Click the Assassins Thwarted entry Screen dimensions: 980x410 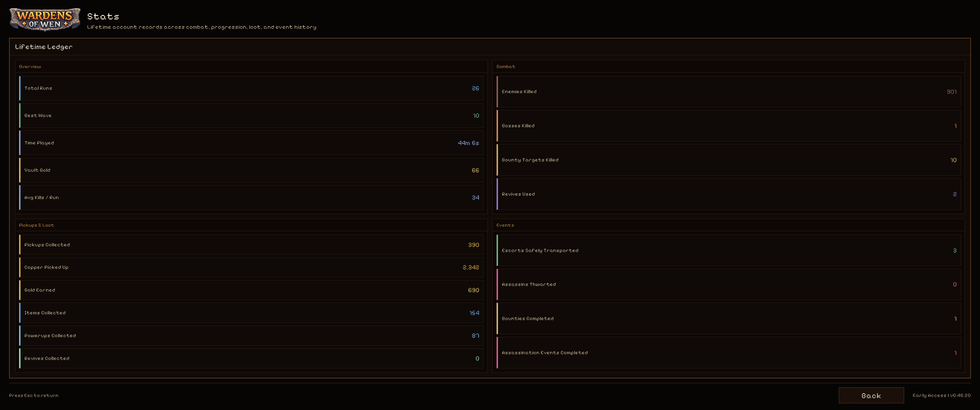[728, 284]
